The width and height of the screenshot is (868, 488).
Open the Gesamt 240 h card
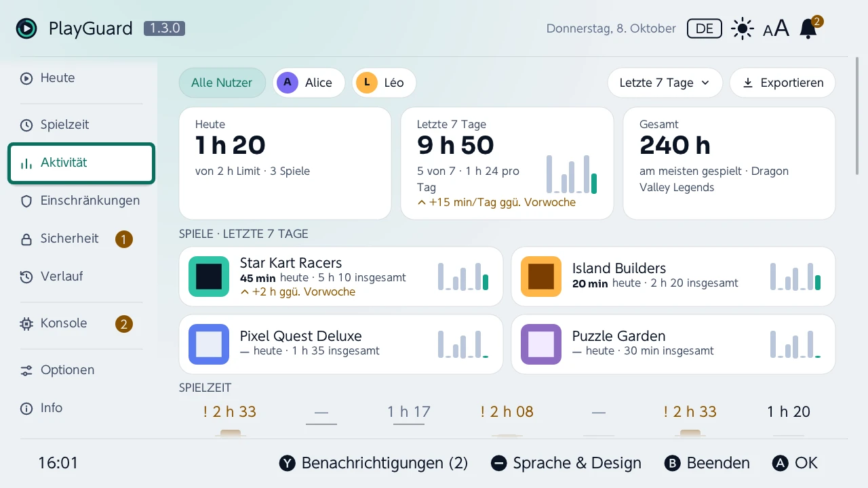(x=729, y=163)
